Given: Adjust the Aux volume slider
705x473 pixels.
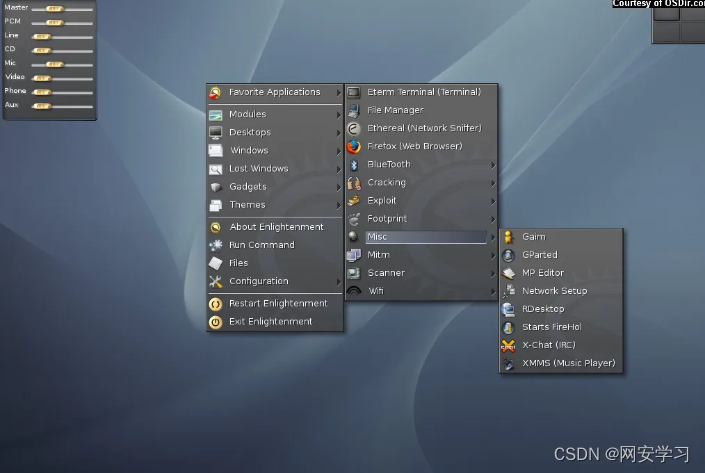Looking at the screenshot, I should (x=42, y=106).
